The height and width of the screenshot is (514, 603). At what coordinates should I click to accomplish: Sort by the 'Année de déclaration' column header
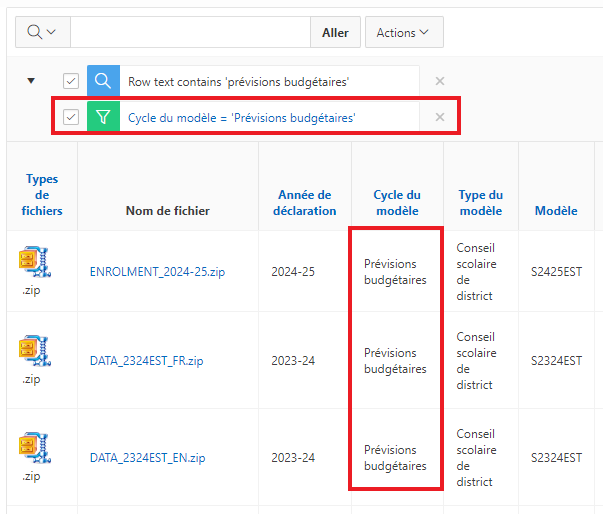point(304,203)
